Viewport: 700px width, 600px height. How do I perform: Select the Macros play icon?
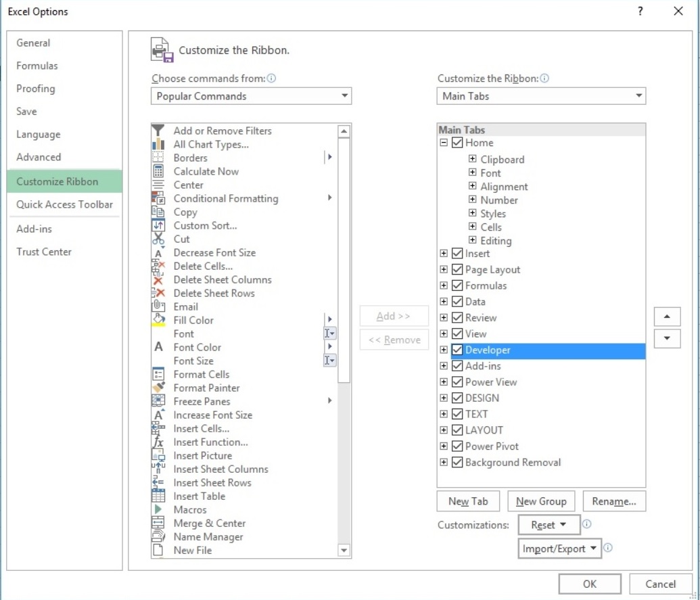[x=158, y=509]
